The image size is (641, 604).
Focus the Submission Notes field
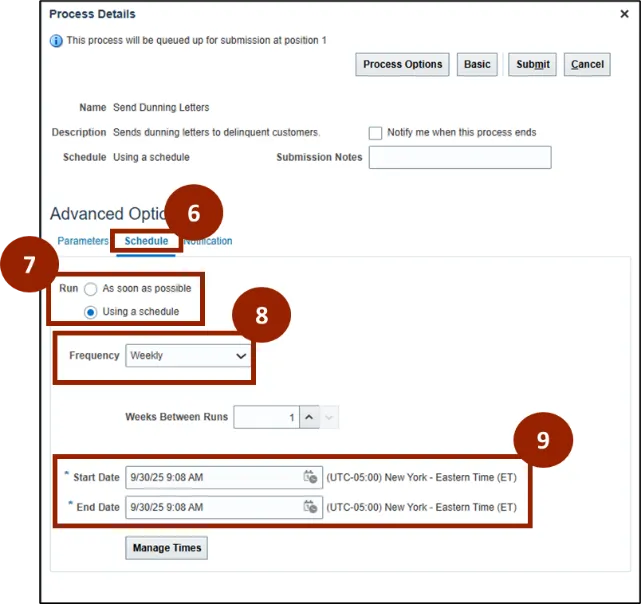460,157
